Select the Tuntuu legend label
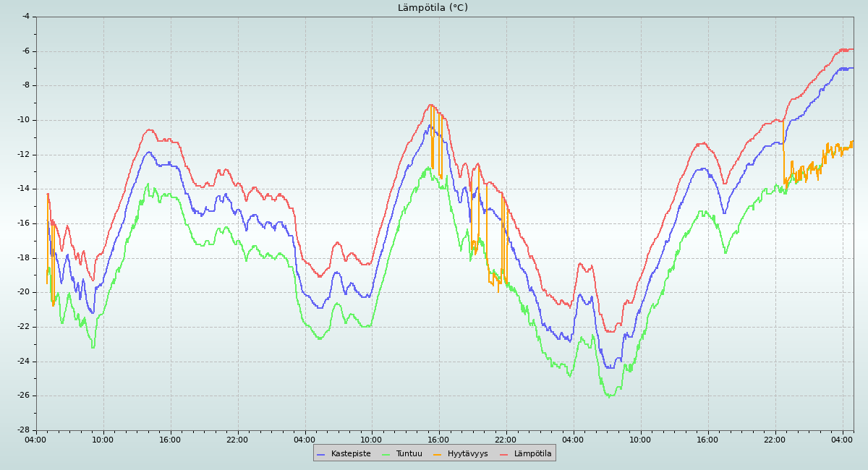Image resolution: width=868 pixels, height=470 pixels. pos(409,454)
